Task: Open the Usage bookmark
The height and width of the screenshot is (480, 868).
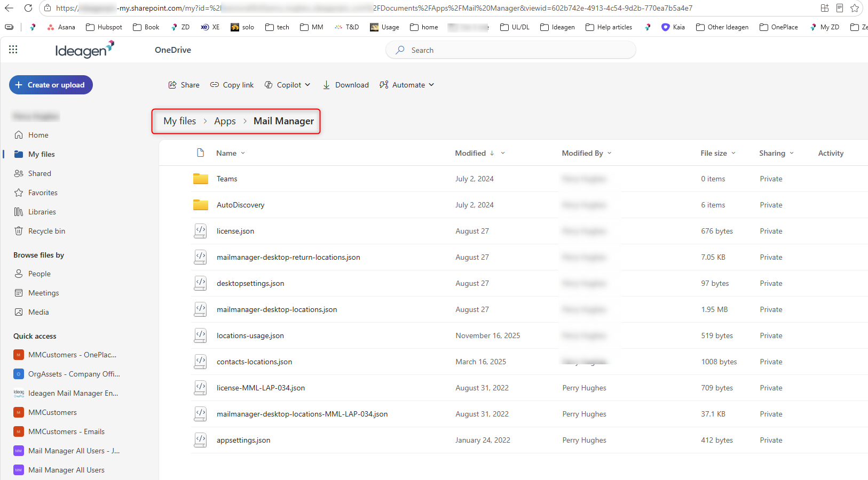Action: click(384, 27)
